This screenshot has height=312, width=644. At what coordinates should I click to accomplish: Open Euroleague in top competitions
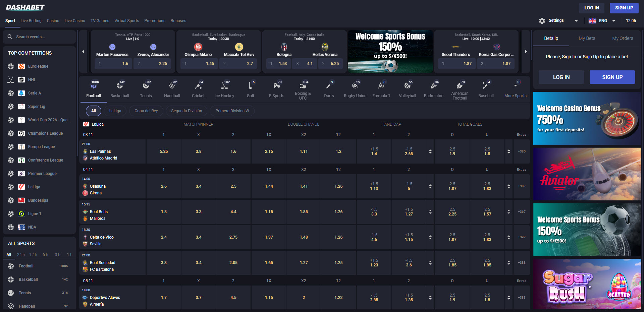tap(39, 66)
